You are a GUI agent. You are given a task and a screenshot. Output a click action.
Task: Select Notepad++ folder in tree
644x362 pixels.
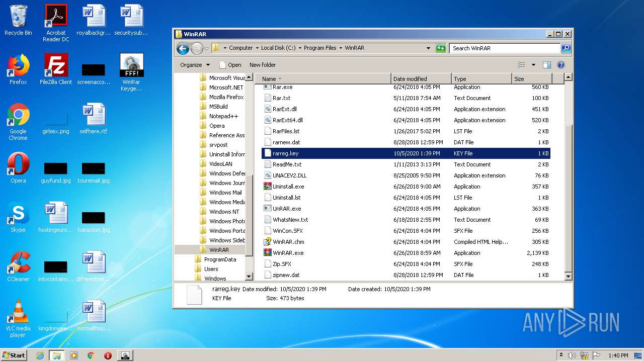coord(223,116)
